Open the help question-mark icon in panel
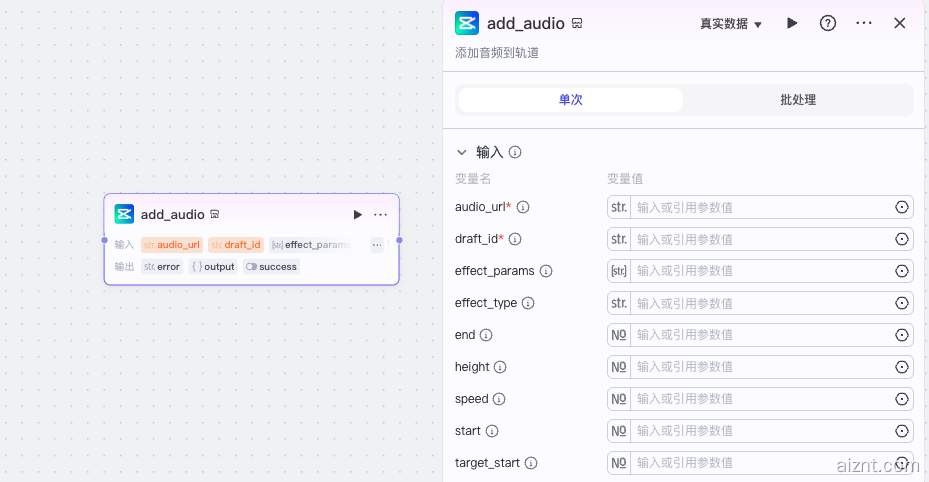Viewport: 929px width, 482px height. (x=828, y=23)
